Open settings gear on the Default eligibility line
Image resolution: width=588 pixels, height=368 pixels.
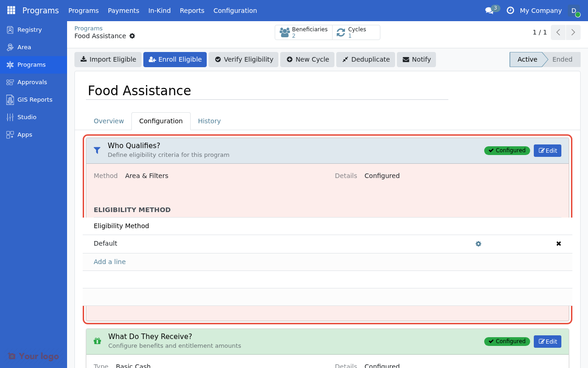click(x=478, y=244)
